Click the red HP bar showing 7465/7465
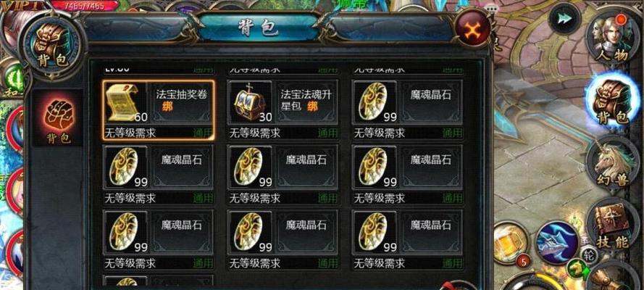Viewport: 644px width, 290px height. (x=85, y=6)
